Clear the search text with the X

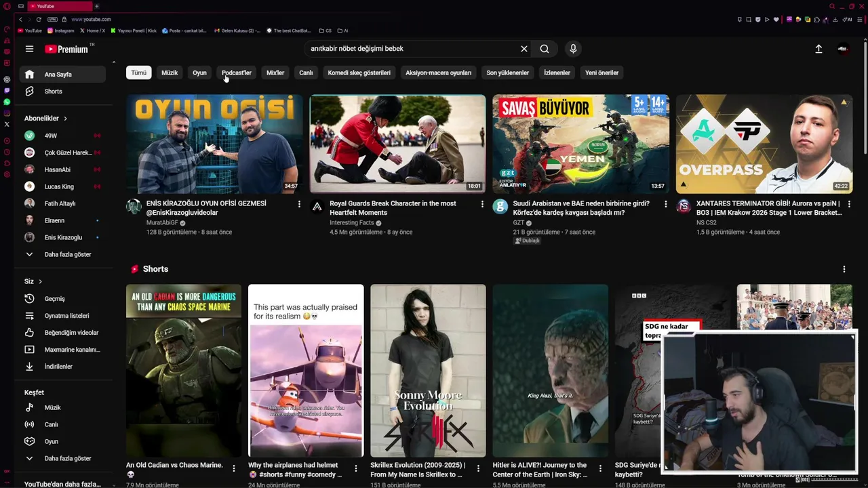coord(524,49)
